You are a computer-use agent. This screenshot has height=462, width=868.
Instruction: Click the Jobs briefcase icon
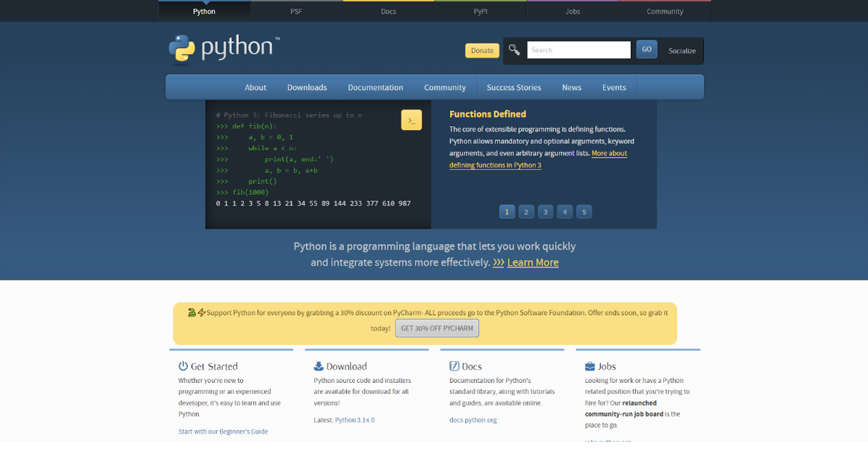(x=590, y=366)
